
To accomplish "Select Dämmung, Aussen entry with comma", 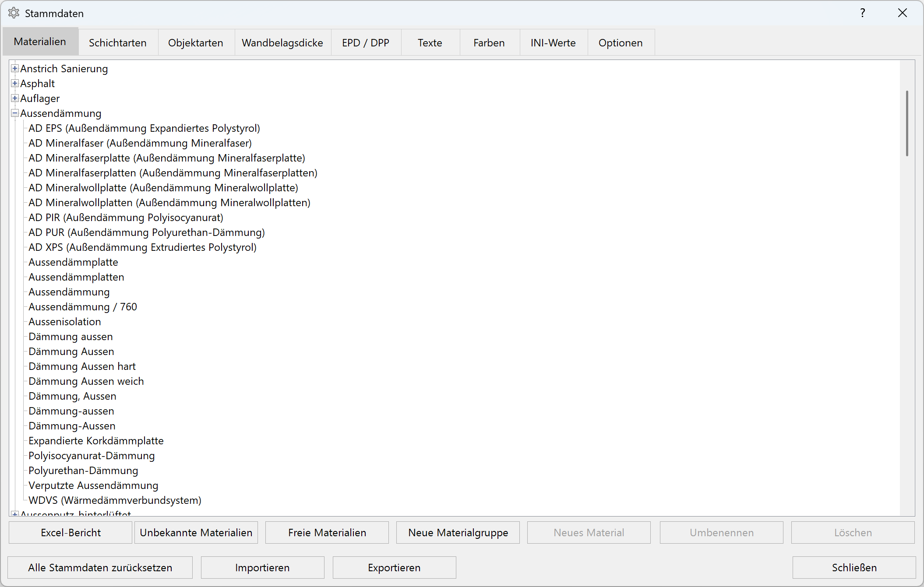I will 73,396.
